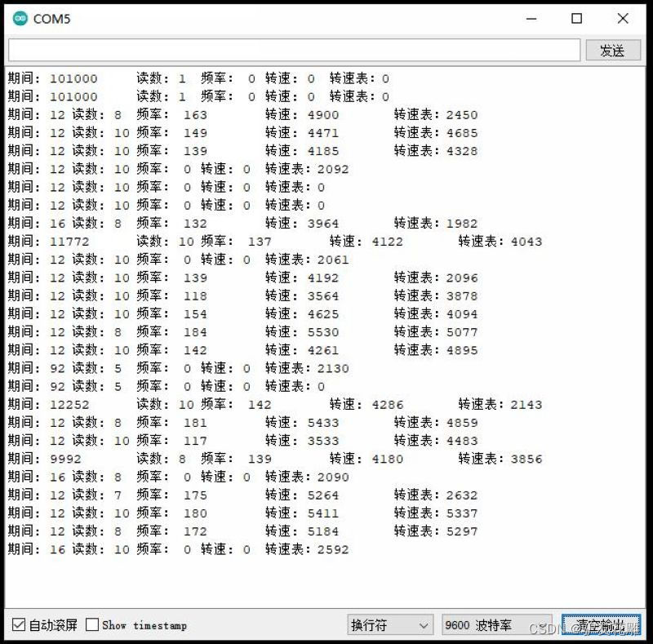Enable the Show timestamp checkbox
653x644 pixels.
click(91, 624)
